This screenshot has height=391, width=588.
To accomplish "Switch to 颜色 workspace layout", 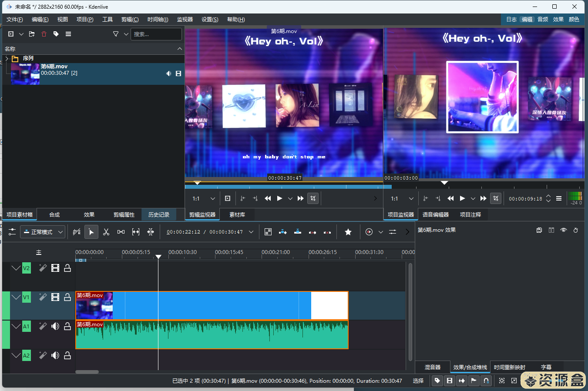I will pyautogui.click(x=574, y=20).
